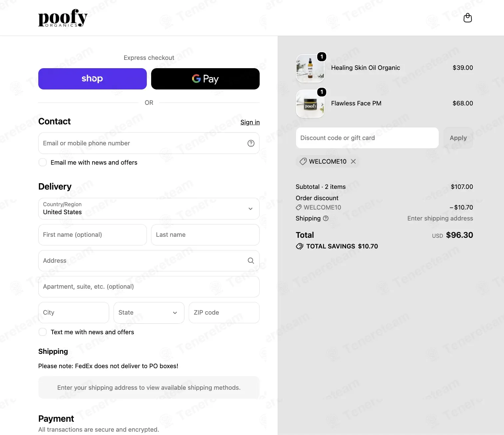Click the ZIP code field

(x=224, y=313)
